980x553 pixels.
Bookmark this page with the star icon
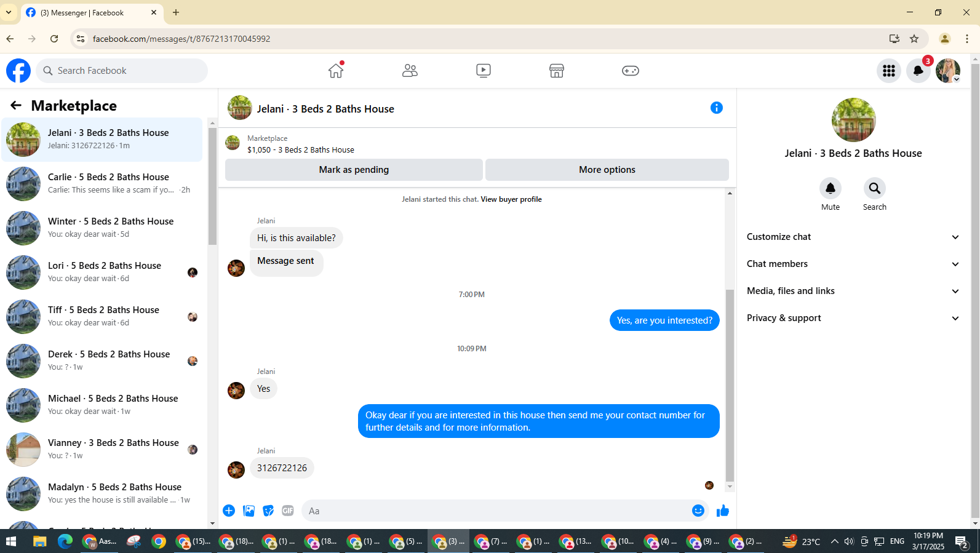coord(915,39)
